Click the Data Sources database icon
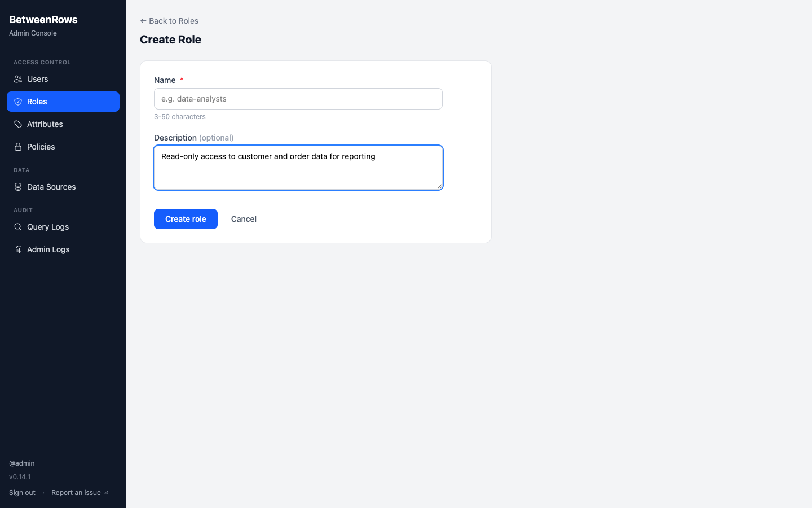Image resolution: width=812 pixels, height=508 pixels. (x=18, y=187)
